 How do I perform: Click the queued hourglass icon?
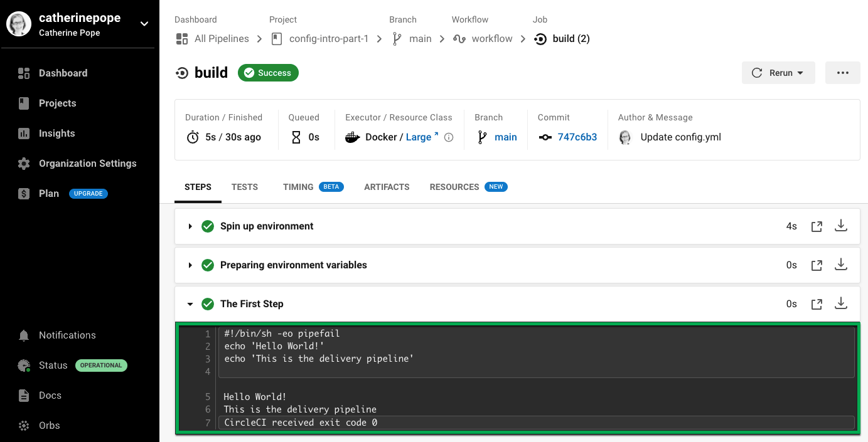coord(296,137)
